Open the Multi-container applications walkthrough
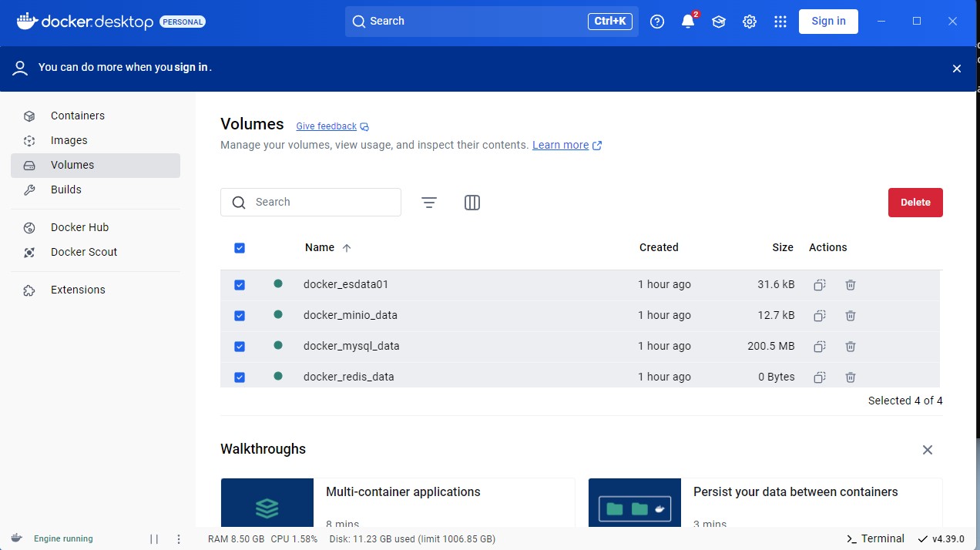Viewport: 980px width, 550px height. pyautogui.click(x=398, y=502)
